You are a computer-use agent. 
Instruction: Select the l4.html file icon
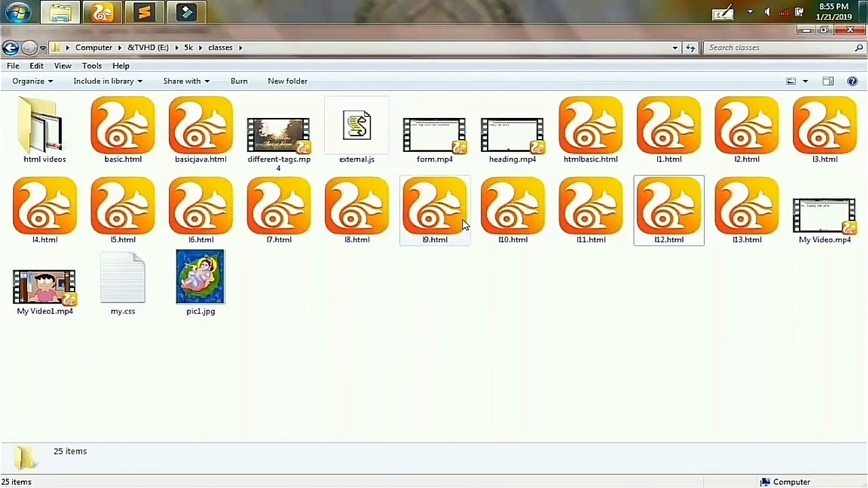45,206
